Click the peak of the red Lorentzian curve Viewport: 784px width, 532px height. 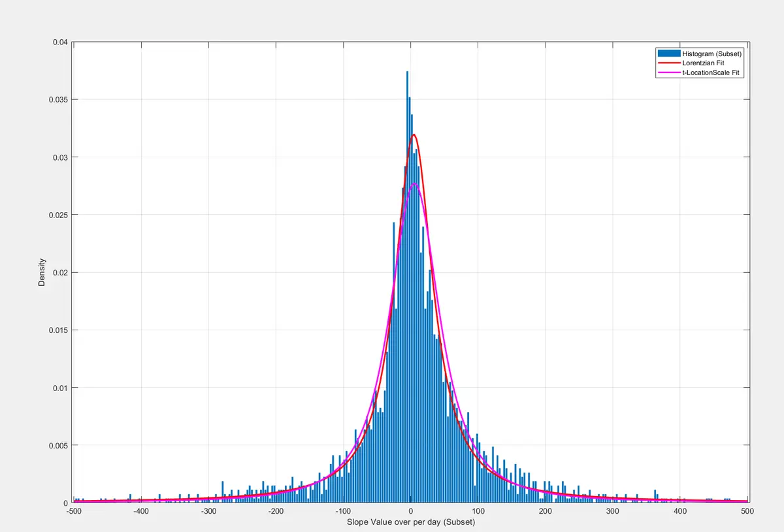[414, 135]
